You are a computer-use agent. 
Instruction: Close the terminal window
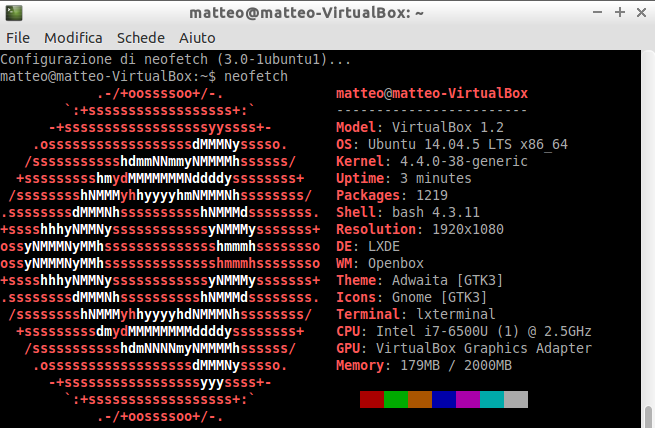(x=642, y=13)
